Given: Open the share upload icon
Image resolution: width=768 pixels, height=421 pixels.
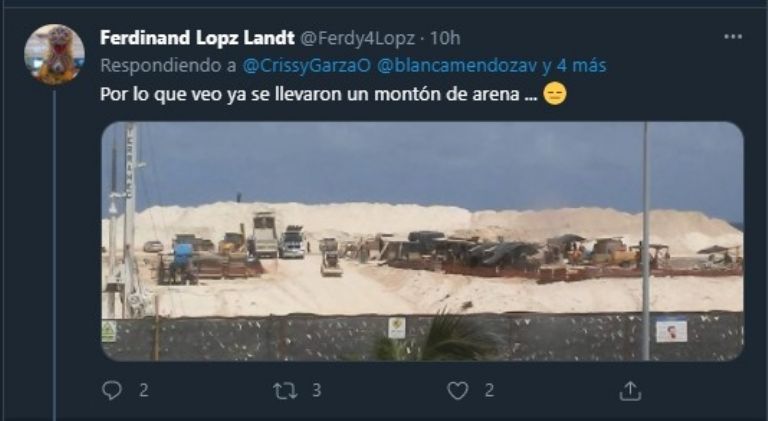Looking at the screenshot, I should [630, 391].
